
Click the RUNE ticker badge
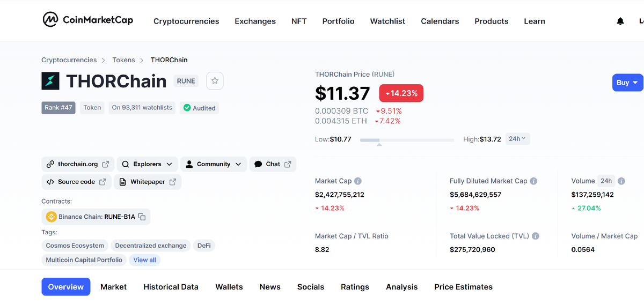[186, 81]
